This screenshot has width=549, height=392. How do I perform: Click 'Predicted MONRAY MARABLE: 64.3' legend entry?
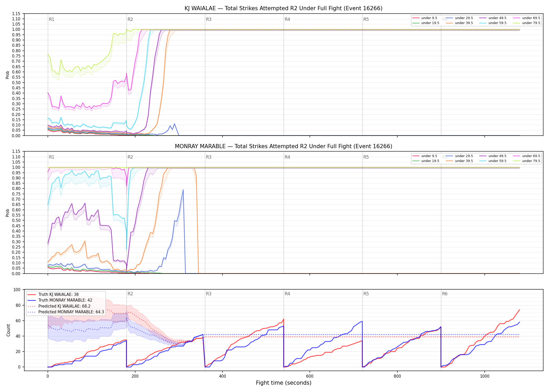(x=66, y=312)
